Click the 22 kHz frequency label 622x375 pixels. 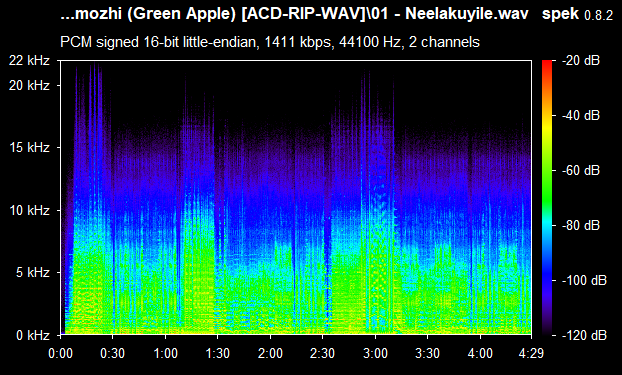click(30, 61)
